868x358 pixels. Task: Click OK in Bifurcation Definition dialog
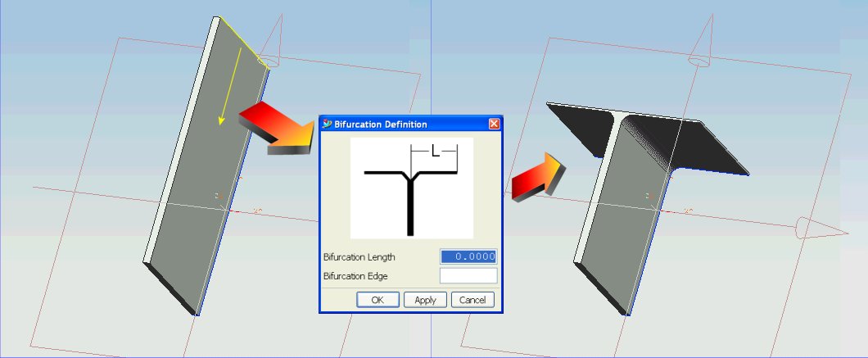(x=377, y=300)
